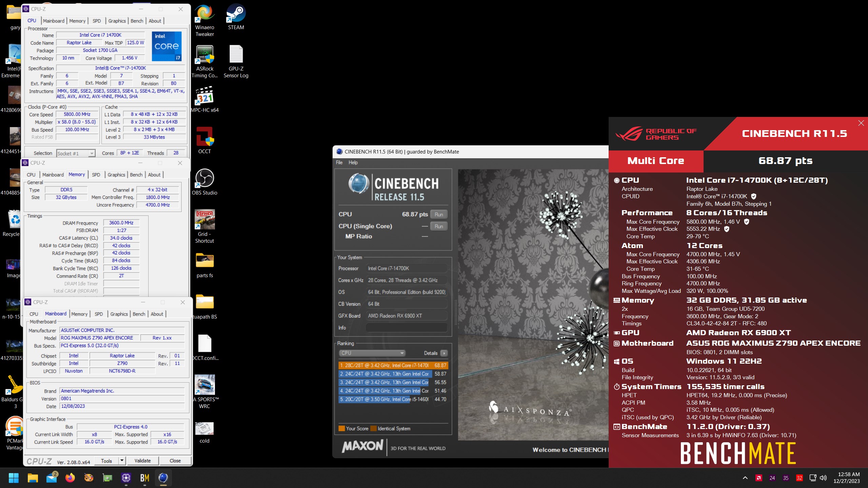Switch to BenchMate taskbar icon

point(145,478)
